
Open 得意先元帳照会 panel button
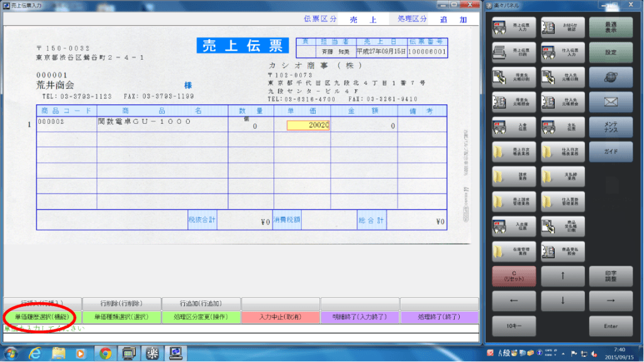coord(514,102)
